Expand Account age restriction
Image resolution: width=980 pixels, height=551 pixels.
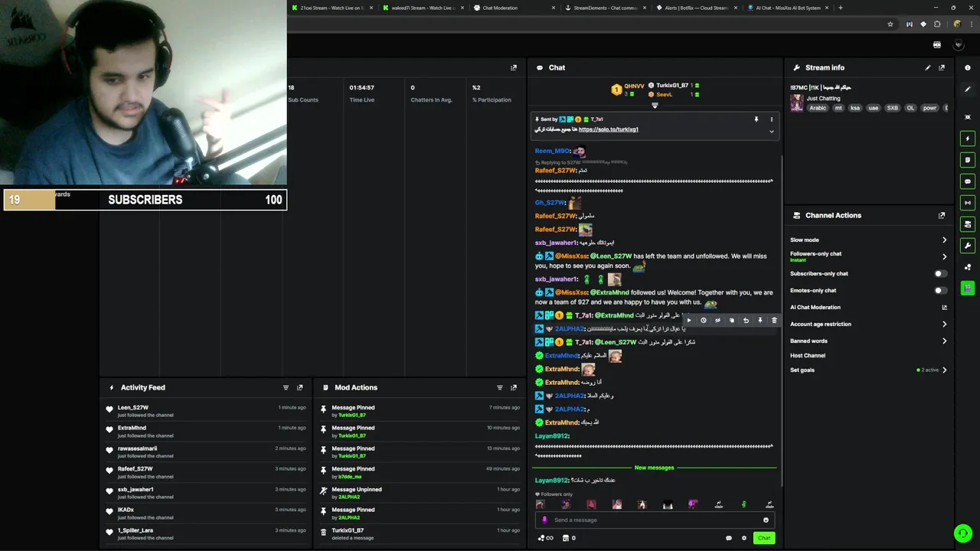point(944,324)
